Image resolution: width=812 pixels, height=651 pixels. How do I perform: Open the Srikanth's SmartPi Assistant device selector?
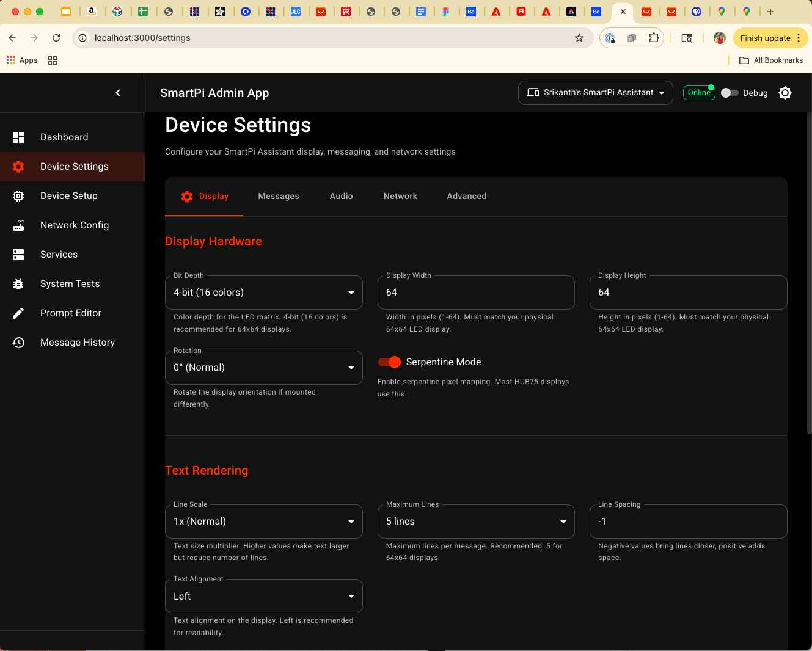click(x=595, y=92)
